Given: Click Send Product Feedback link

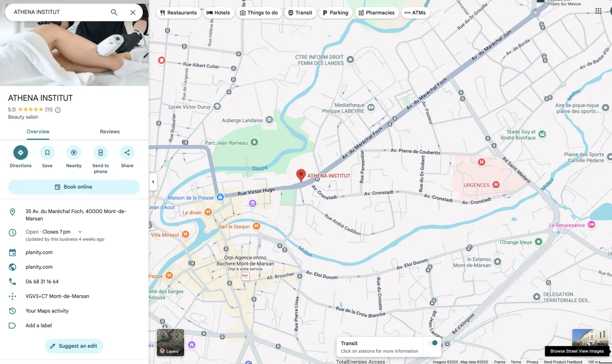Looking at the screenshot, I should click(x=563, y=361).
